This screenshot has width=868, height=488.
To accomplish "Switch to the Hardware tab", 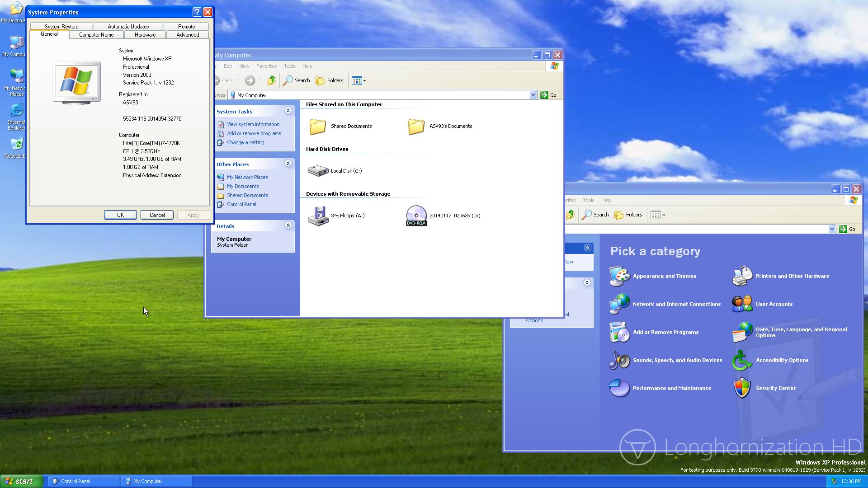I will pos(145,35).
